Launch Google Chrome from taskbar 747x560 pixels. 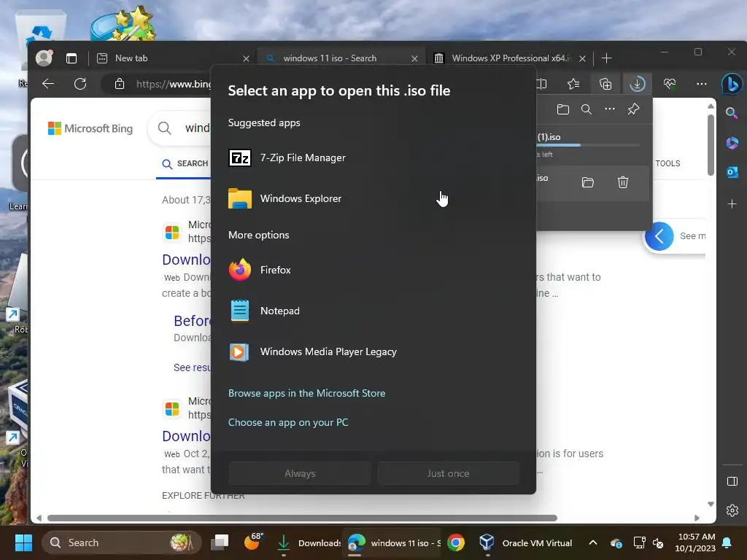pos(456,542)
